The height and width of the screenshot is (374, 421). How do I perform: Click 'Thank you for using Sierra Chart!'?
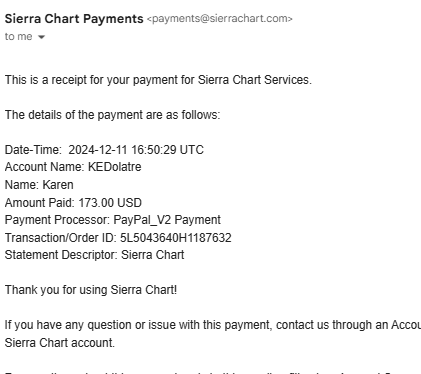point(91,290)
